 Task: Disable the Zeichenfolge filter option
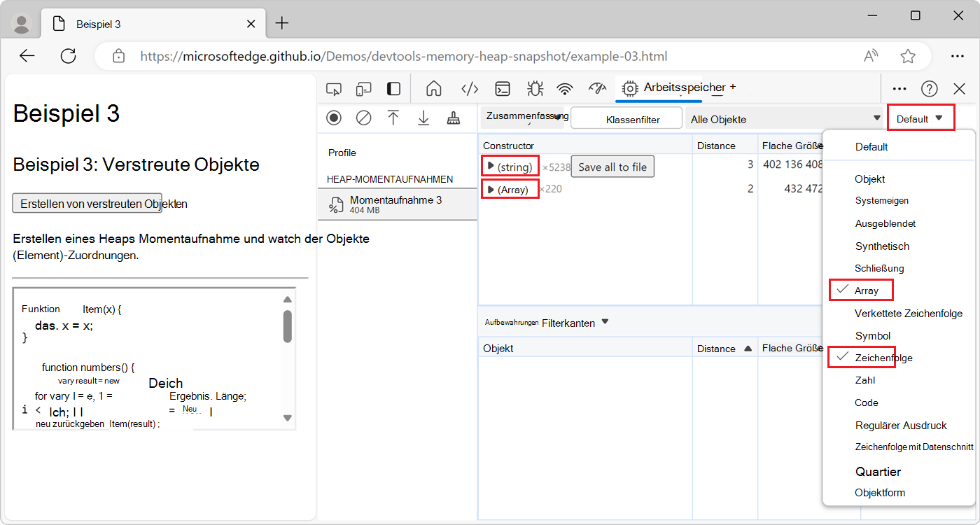click(x=861, y=357)
